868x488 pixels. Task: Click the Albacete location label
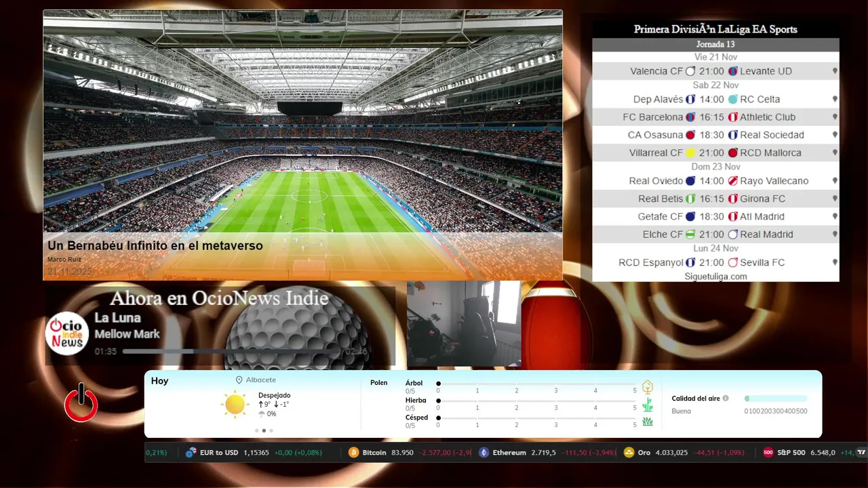(260, 380)
